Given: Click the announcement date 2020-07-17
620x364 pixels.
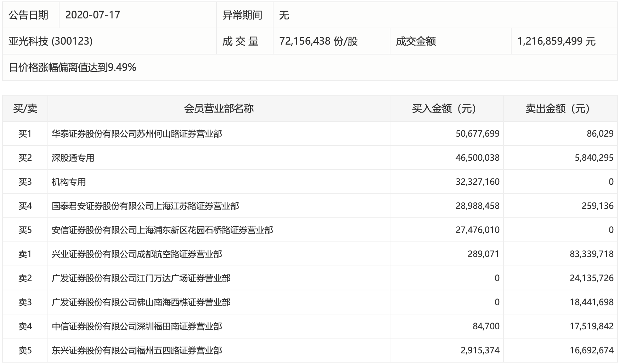Looking at the screenshot, I should (x=93, y=15).
